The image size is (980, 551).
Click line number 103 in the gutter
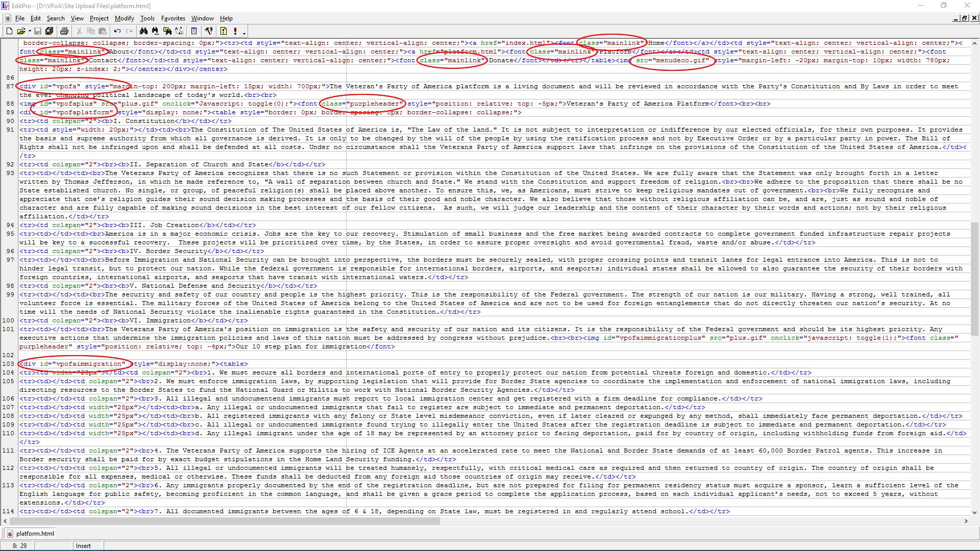tap(8, 364)
